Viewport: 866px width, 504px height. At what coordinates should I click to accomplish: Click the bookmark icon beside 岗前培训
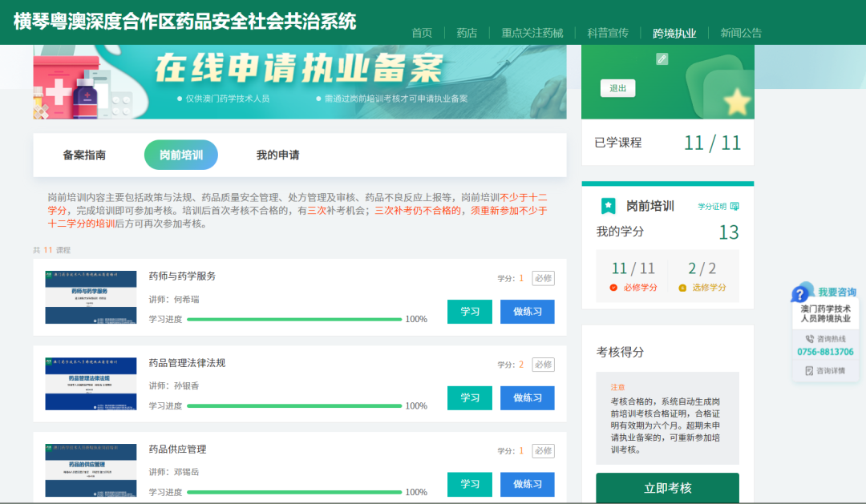coord(608,205)
